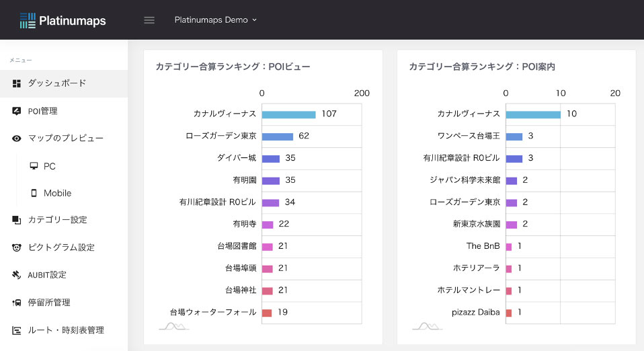Open ピクトグラム設定 menu label
Image resolution: width=644 pixels, height=351 pixels.
click(61, 247)
